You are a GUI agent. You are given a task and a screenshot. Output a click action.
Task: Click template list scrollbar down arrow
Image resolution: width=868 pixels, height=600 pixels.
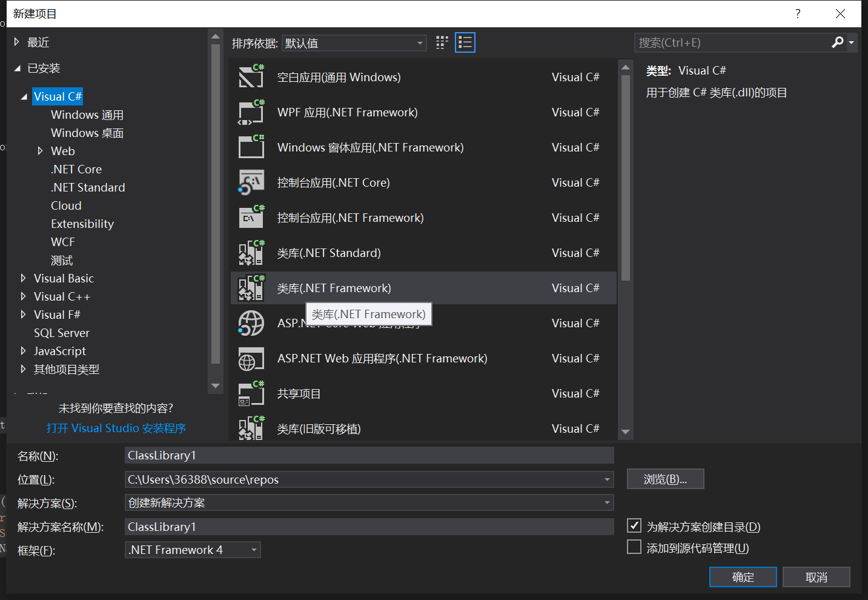coord(626,432)
